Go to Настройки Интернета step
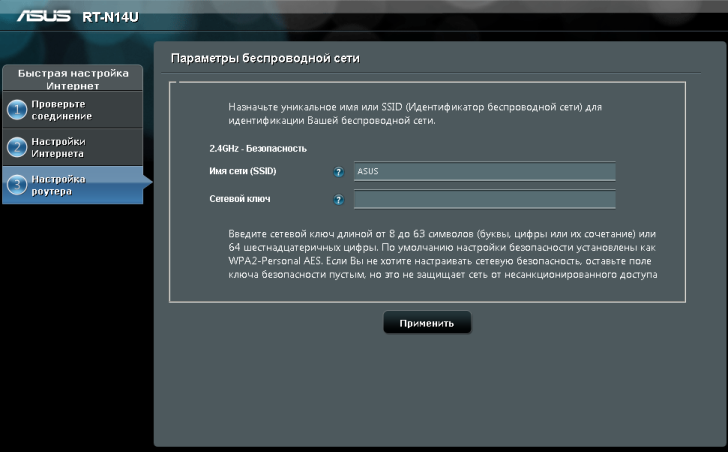728x452 pixels. click(72, 147)
